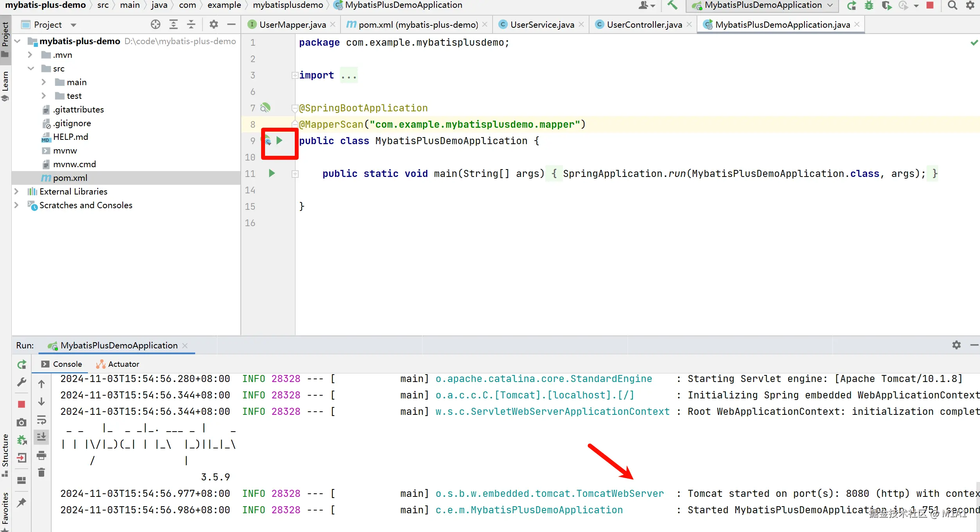
Task: Toggle scroll to end of console
Action: pos(41,437)
